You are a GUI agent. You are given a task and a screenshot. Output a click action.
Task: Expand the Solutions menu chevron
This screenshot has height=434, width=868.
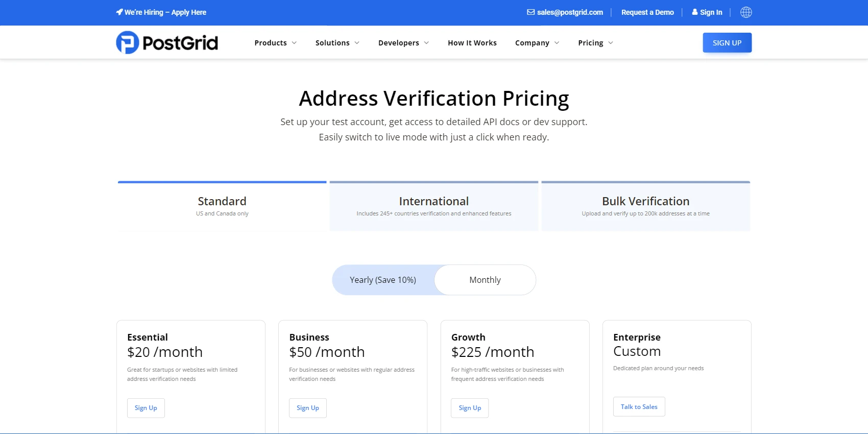(x=357, y=43)
